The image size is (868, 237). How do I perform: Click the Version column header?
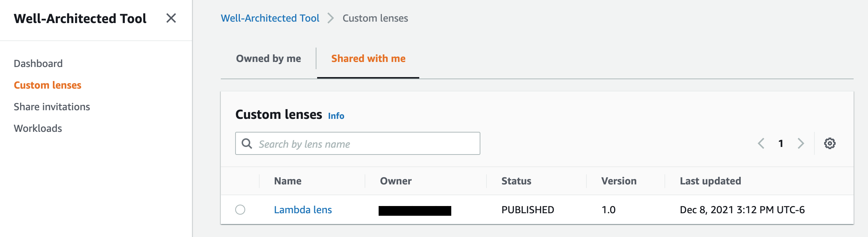point(619,181)
